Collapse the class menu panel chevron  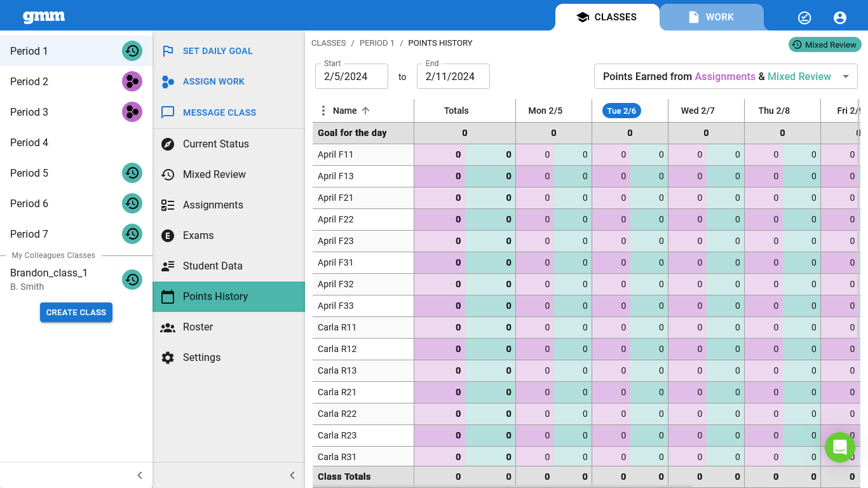(292, 475)
